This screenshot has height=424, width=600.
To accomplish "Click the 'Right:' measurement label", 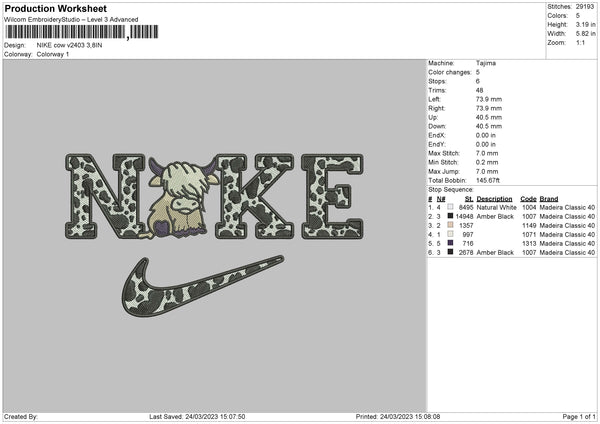I will [x=436, y=108].
